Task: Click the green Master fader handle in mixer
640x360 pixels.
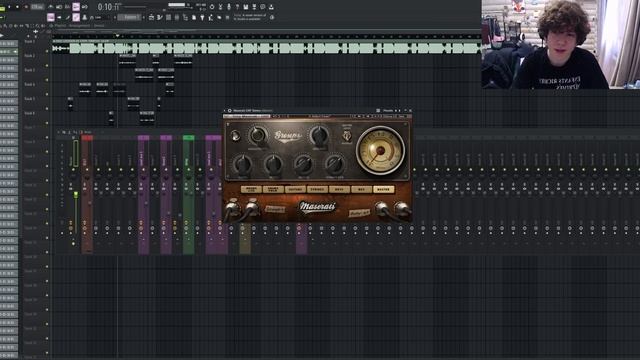Action: coord(76,195)
